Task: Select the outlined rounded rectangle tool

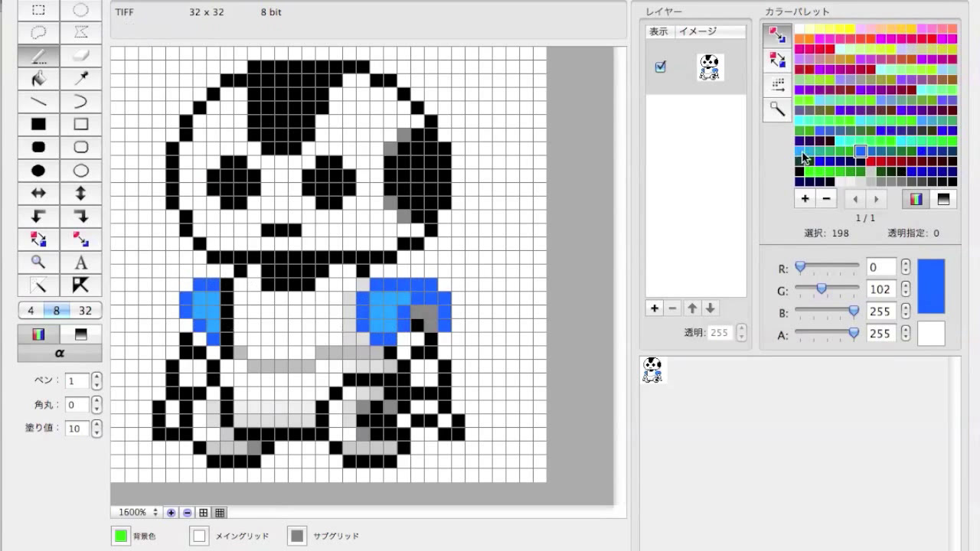Action: click(80, 147)
